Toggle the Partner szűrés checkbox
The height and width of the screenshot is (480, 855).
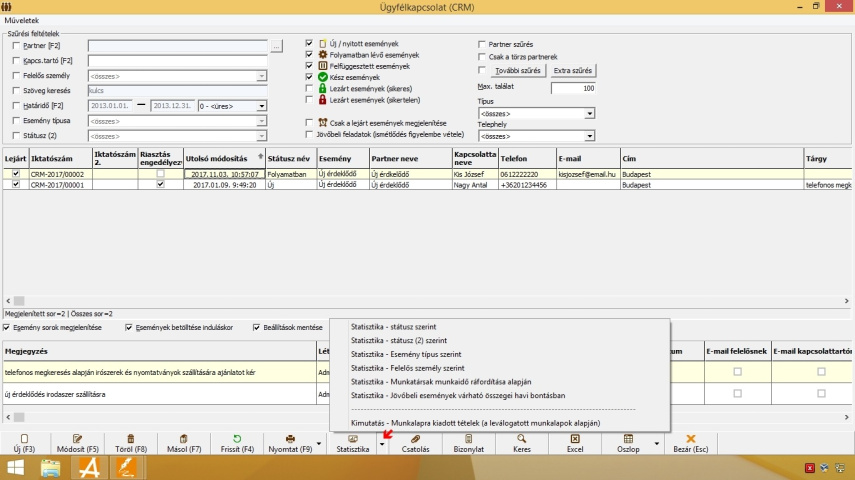(x=481, y=44)
